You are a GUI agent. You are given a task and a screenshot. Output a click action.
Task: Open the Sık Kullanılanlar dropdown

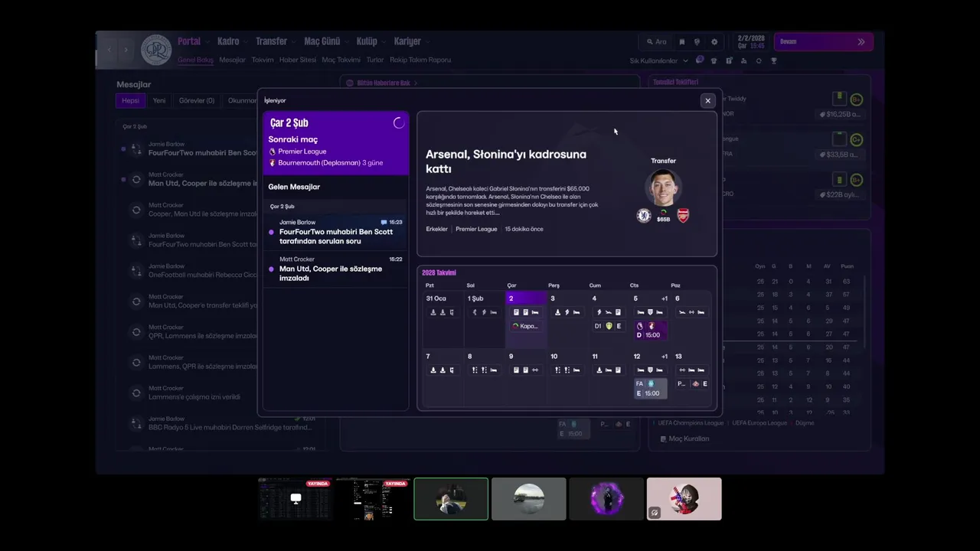pos(658,60)
